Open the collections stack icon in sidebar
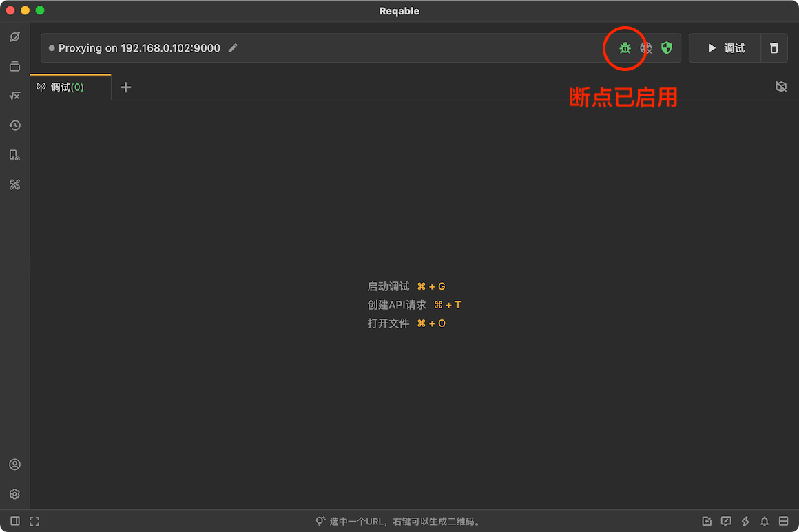 (x=14, y=66)
